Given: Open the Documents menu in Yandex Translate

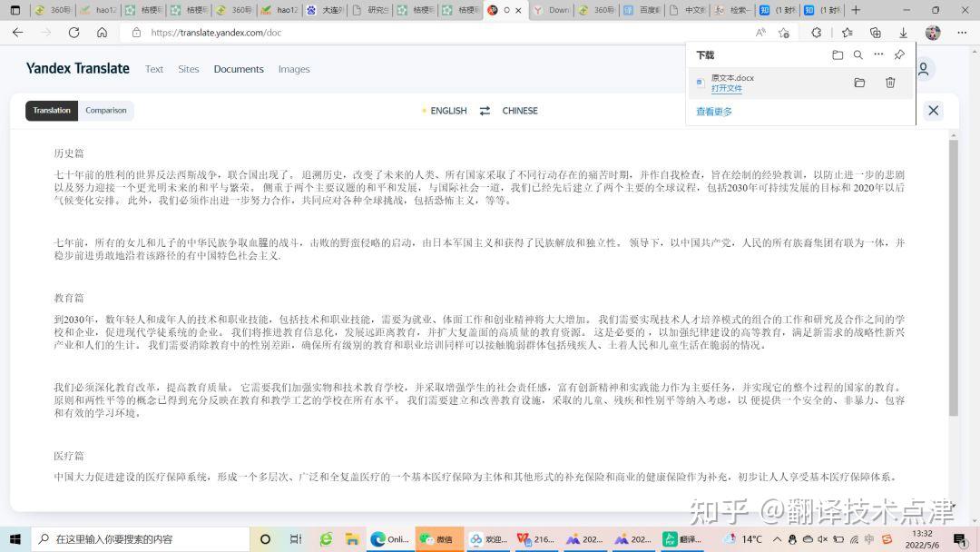Looking at the screenshot, I should (238, 69).
